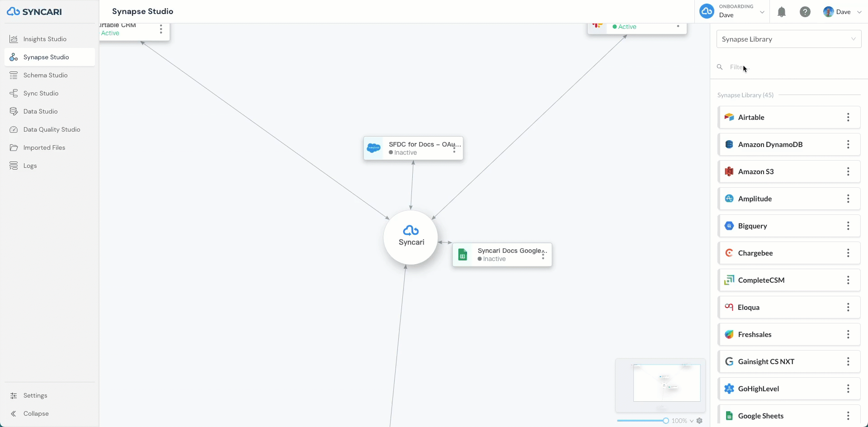Viewport: 868px width, 427px height.
Task: Click Freshsales library icon
Action: (x=729, y=334)
